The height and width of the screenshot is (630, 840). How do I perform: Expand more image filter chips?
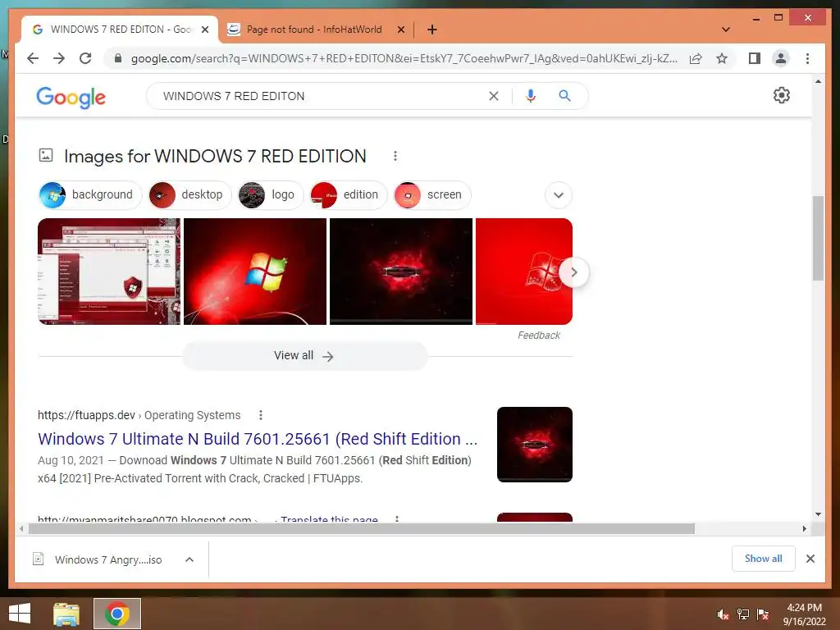(558, 195)
